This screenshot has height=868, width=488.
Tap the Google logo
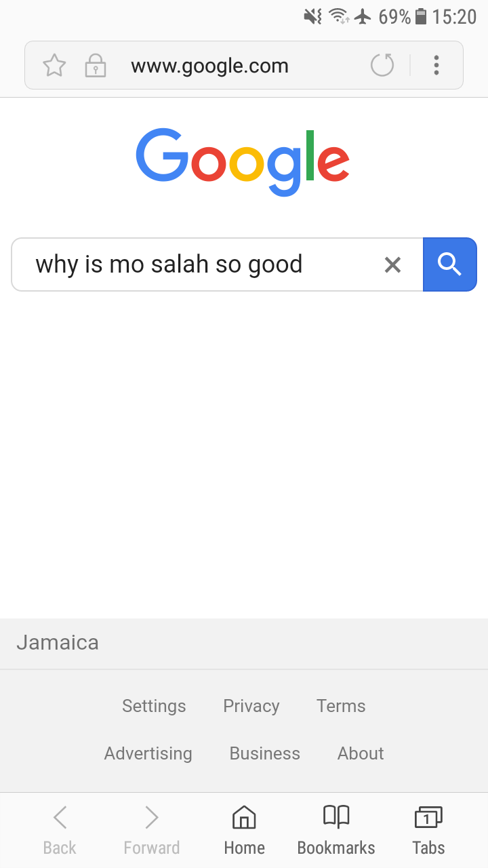(x=243, y=161)
